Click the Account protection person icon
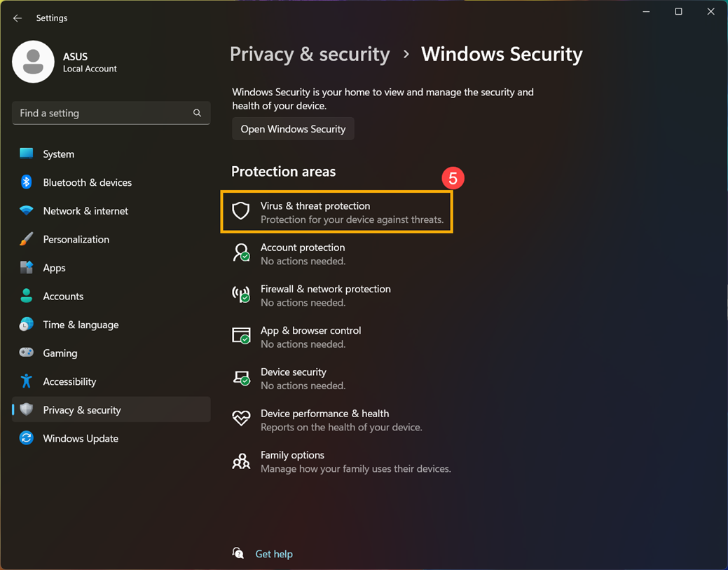728x570 pixels. (241, 252)
